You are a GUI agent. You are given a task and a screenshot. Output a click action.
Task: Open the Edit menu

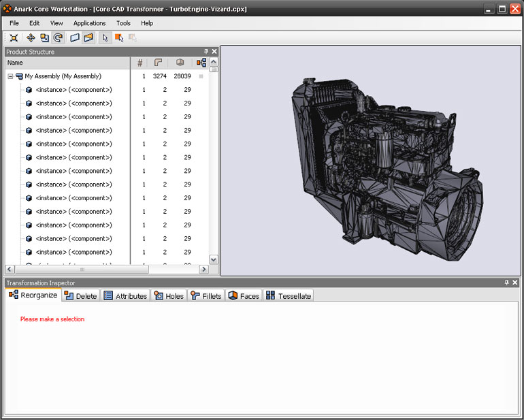pos(35,23)
